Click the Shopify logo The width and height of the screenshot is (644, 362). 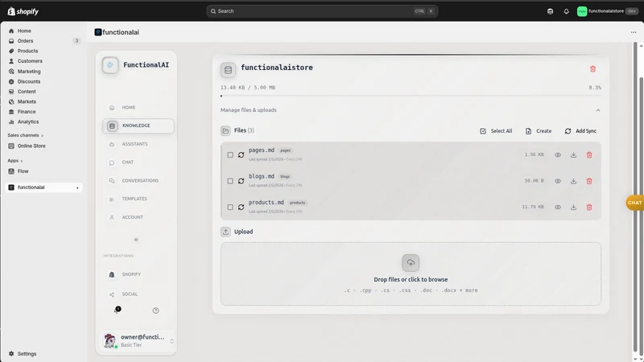click(23, 11)
